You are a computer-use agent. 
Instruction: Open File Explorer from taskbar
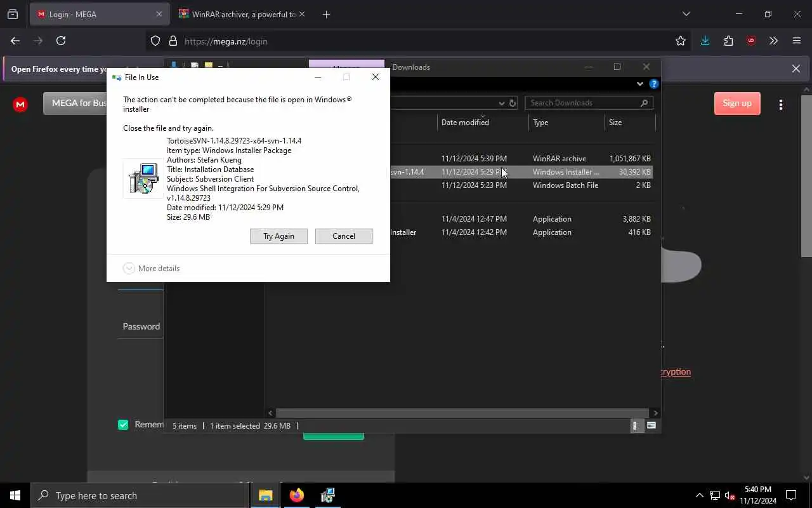pos(265,495)
